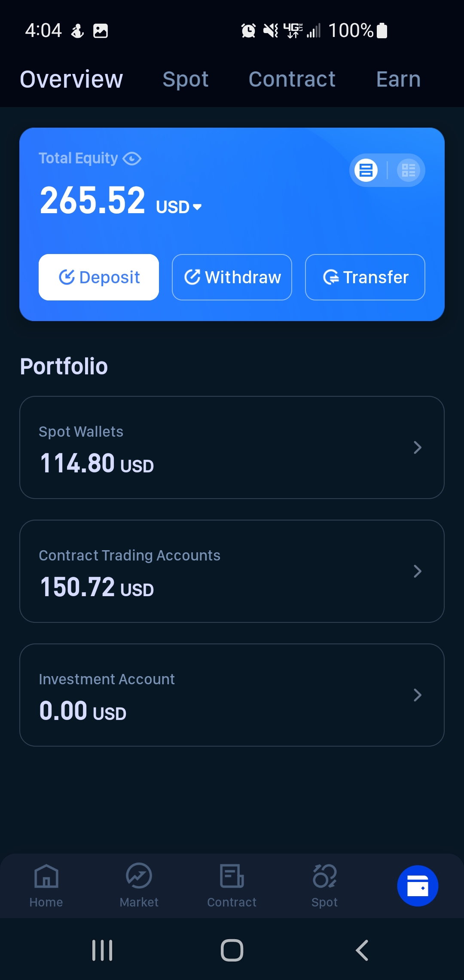Switch to the Spot top tab
This screenshot has width=464, height=980.
[x=186, y=80]
